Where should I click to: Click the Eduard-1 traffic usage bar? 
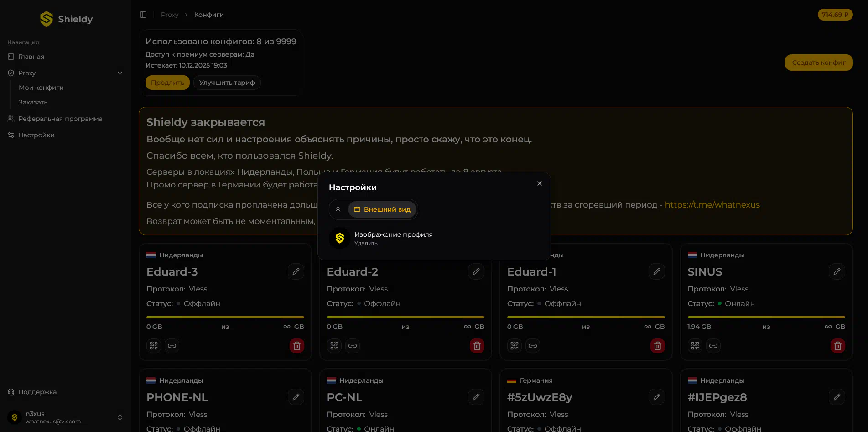pos(586,317)
